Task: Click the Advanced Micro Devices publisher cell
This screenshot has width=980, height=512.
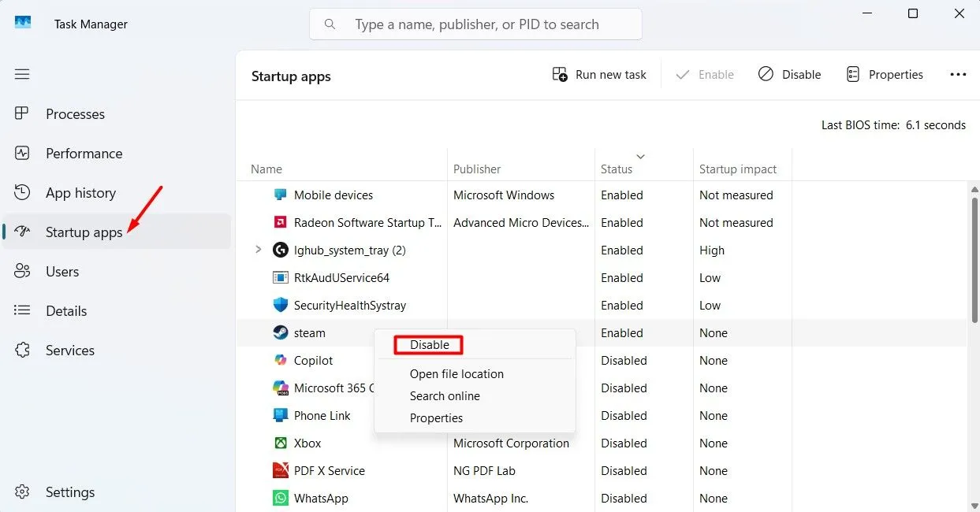Action: click(x=521, y=223)
